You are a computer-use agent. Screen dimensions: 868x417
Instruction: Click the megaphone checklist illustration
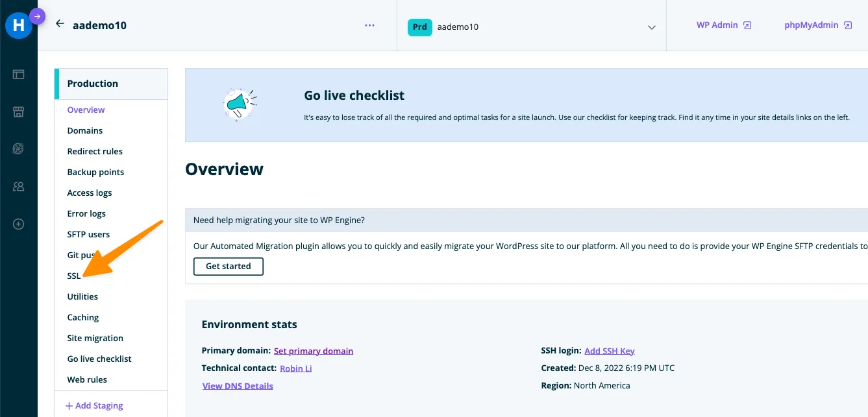pyautogui.click(x=240, y=104)
